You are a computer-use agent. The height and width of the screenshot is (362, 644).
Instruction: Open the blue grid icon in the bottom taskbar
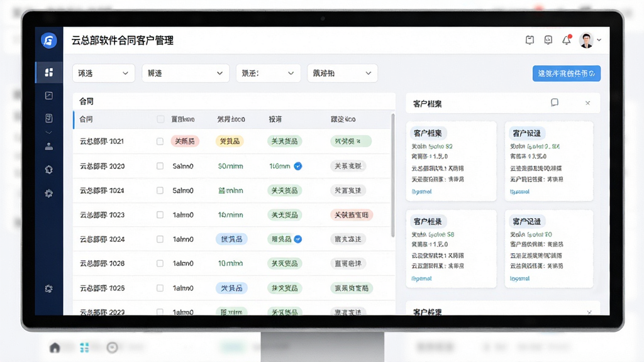pos(84,348)
